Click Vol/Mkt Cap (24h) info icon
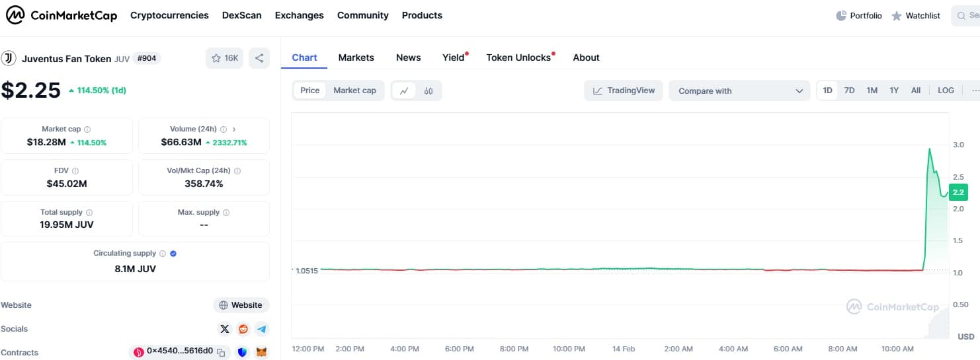Image resolution: width=980 pixels, height=360 pixels. point(237,170)
